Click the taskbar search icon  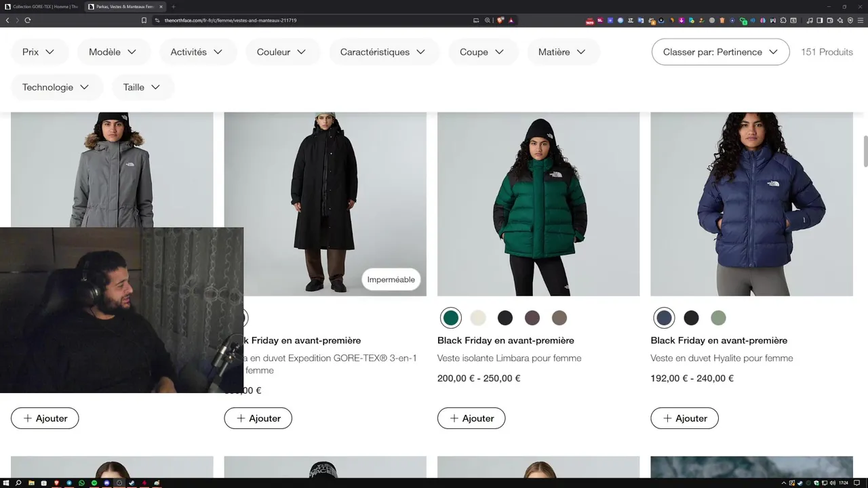coord(18,483)
